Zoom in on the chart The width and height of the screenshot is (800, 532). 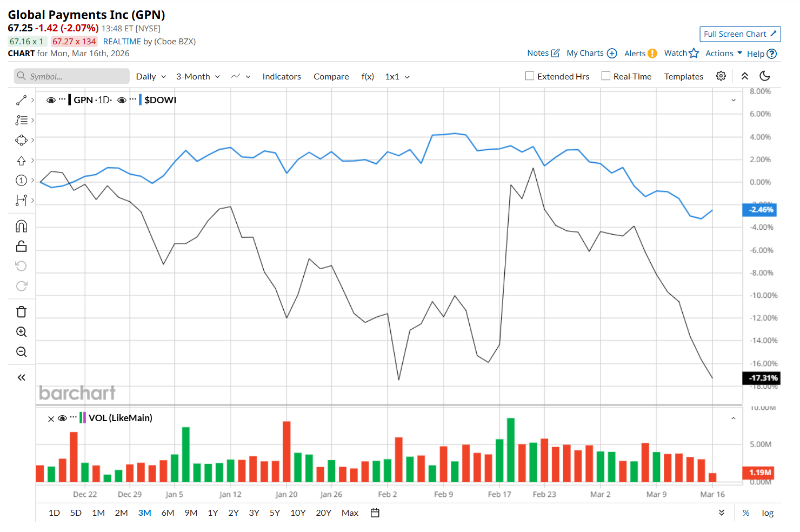[x=21, y=331]
